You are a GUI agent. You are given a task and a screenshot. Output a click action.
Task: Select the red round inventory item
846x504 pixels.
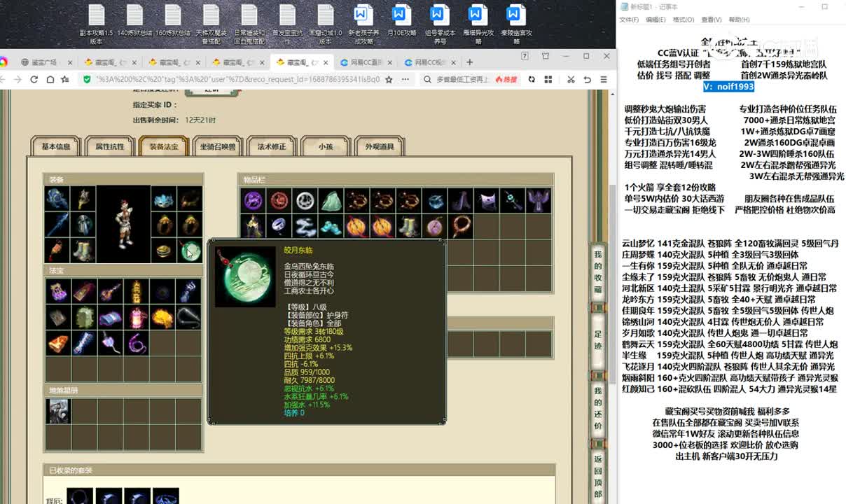tap(279, 201)
